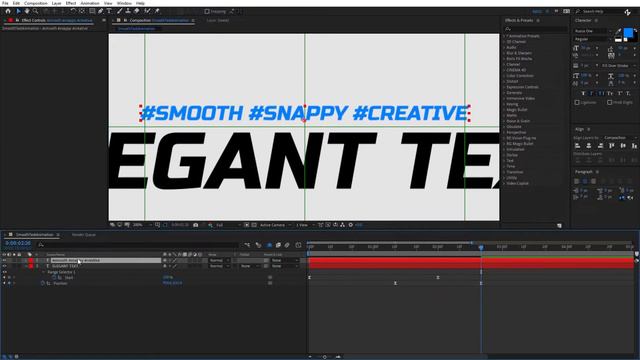Image resolution: width=640 pixels, height=360 pixels.
Task: Open the font style Regular dropdown
Action: tap(593, 39)
